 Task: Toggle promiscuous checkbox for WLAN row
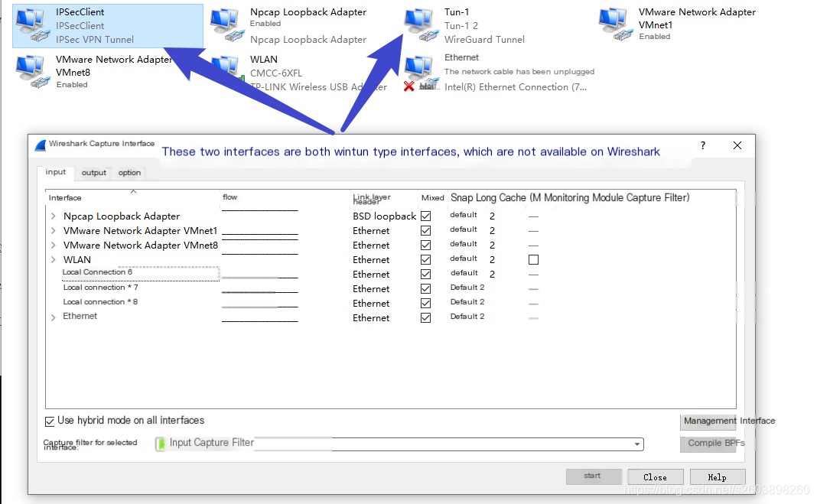coord(425,260)
